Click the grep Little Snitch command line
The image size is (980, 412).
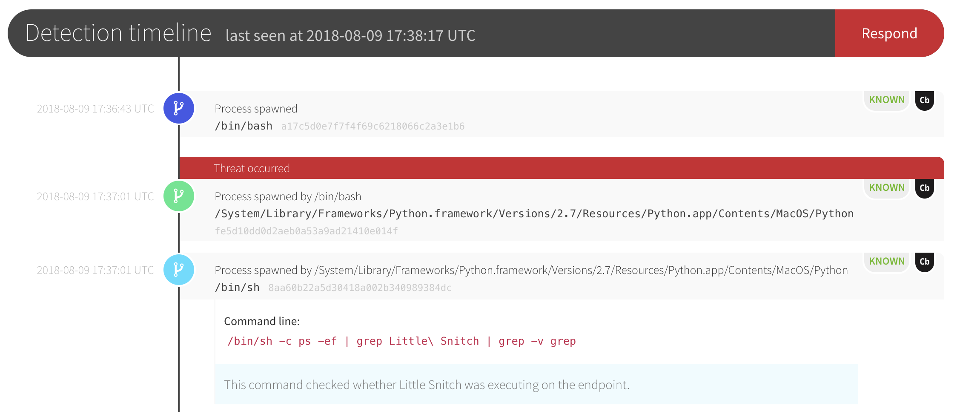tap(401, 341)
